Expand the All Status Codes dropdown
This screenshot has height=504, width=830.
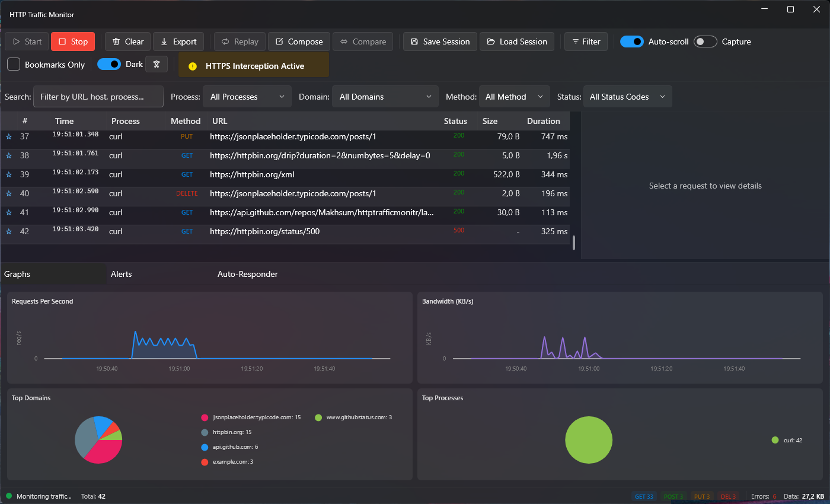[628, 97]
